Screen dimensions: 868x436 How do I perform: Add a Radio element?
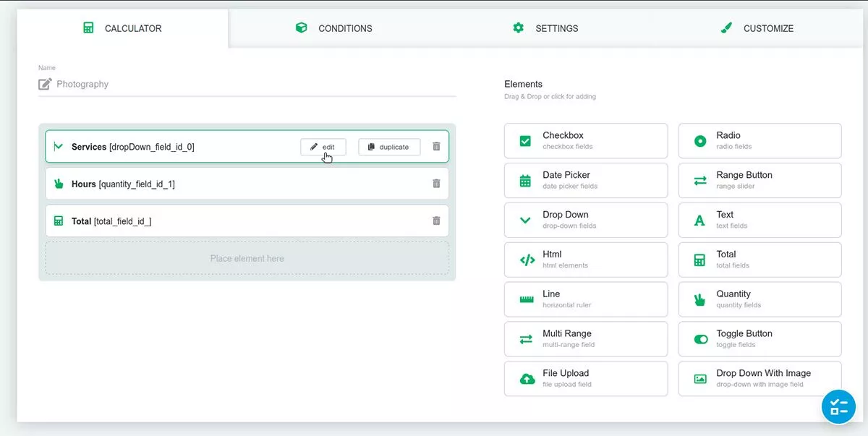pyautogui.click(x=759, y=140)
